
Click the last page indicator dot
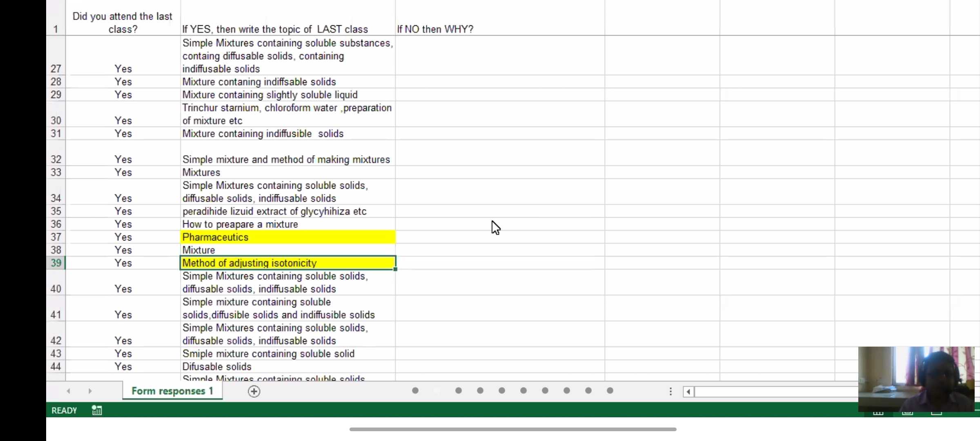tap(610, 391)
